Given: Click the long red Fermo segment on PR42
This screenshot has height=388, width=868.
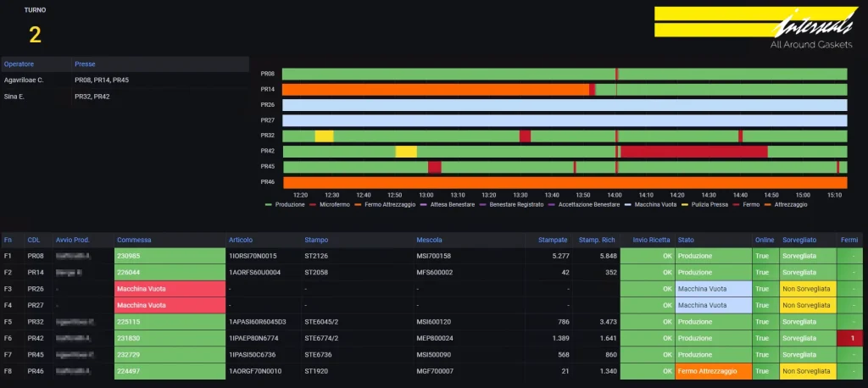Looking at the screenshot, I should (x=693, y=152).
